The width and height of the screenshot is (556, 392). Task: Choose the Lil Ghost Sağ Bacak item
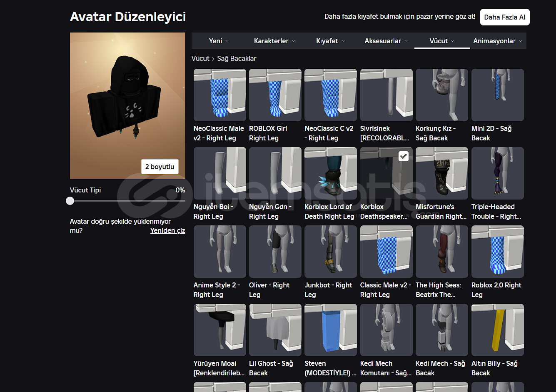(x=275, y=330)
